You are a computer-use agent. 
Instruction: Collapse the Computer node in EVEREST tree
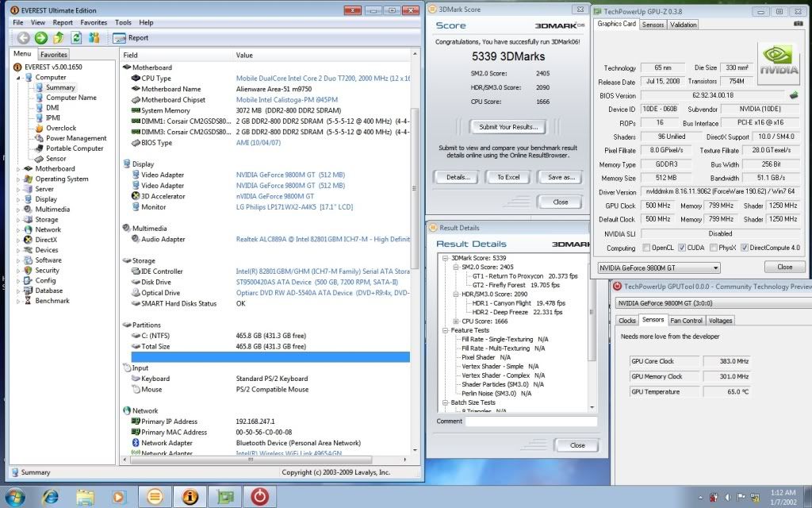tap(18, 78)
